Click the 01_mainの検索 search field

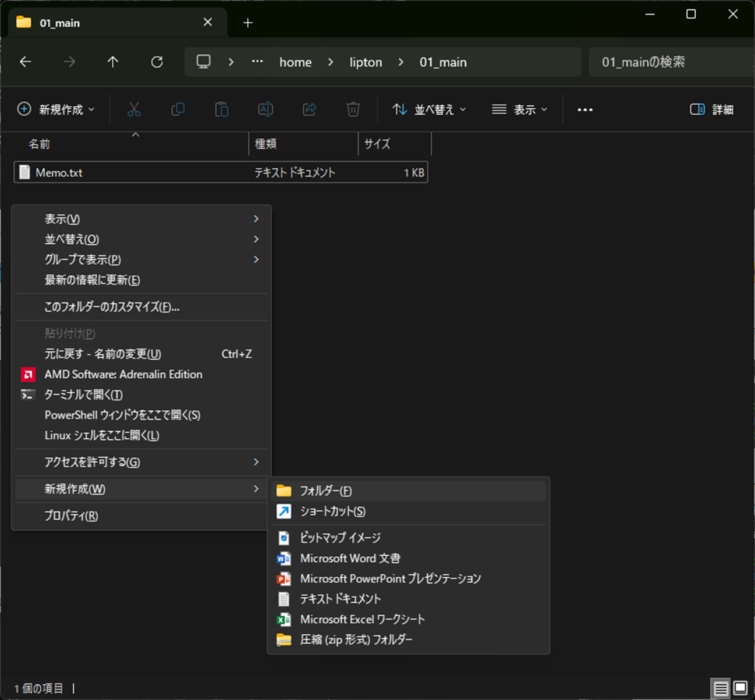pyautogui.click(x=672, y=62)
